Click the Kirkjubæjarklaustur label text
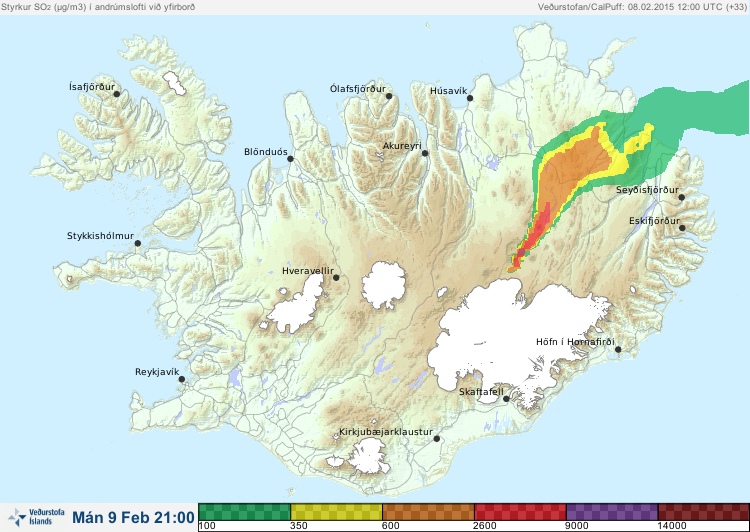Screen dimensions: 750x532 click(x=386, y=432)
